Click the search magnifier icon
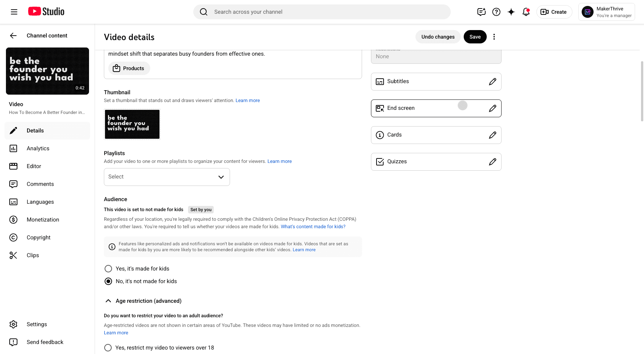Viewport: 644px width, 354px height. tap(204, 12)
